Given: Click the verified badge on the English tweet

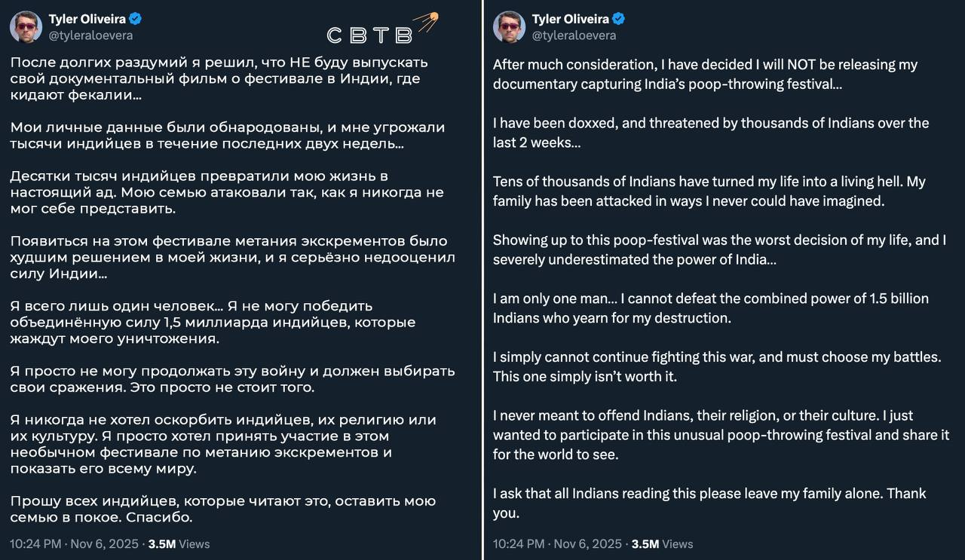Looking at the screenshot, I should (619, 19).
